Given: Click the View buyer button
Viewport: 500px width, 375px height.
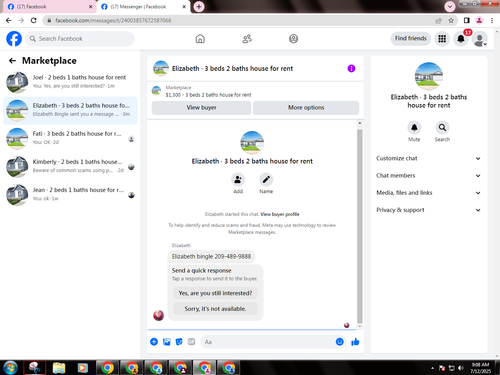Looking at the screenshot, I should point(201,108).
